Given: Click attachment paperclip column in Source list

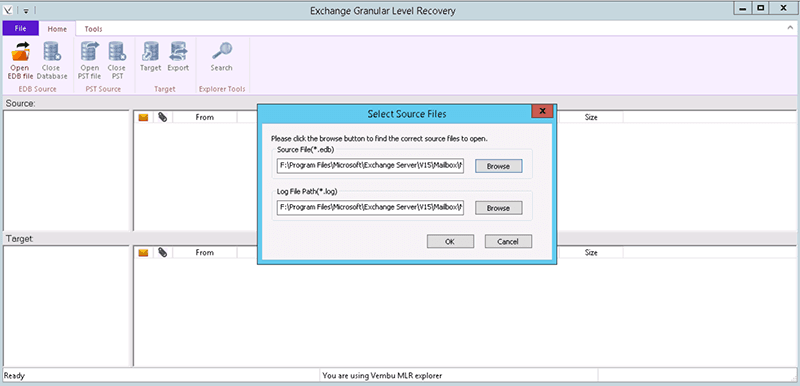Looking at the screenshot, I should coord(162,117).
